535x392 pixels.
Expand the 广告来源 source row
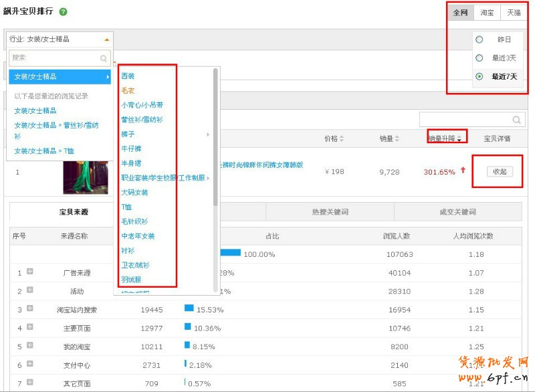coord(30,272)
